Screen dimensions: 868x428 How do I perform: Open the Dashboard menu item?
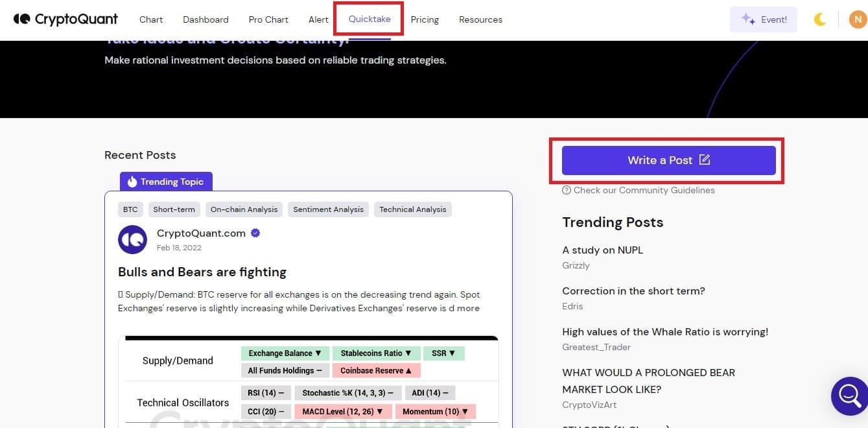tap(205, 19)
